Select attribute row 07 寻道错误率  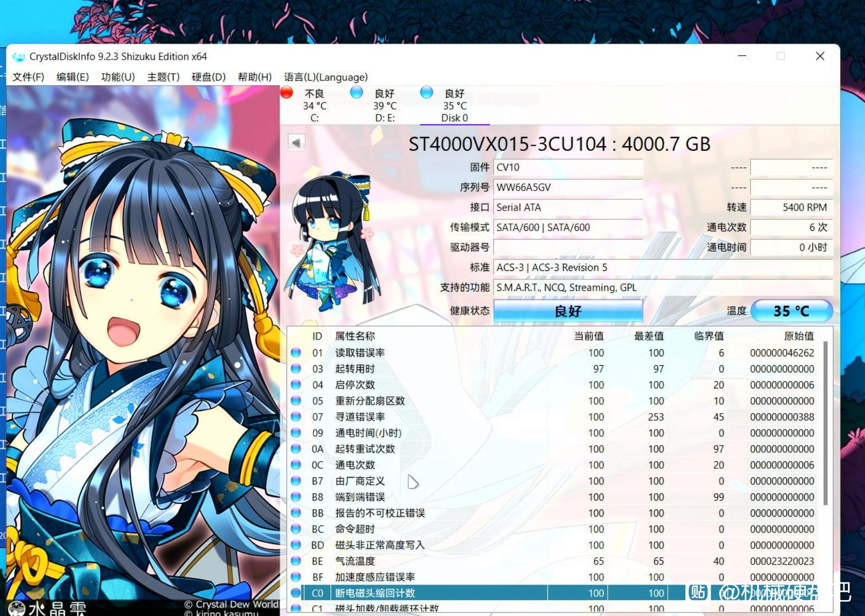click(x=555, y=417)
